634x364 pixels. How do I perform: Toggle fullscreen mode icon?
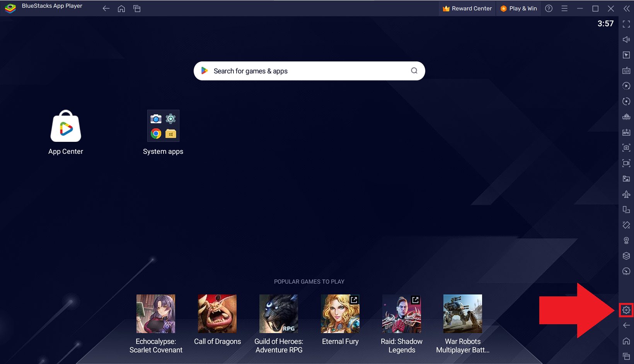click(626, 24)
